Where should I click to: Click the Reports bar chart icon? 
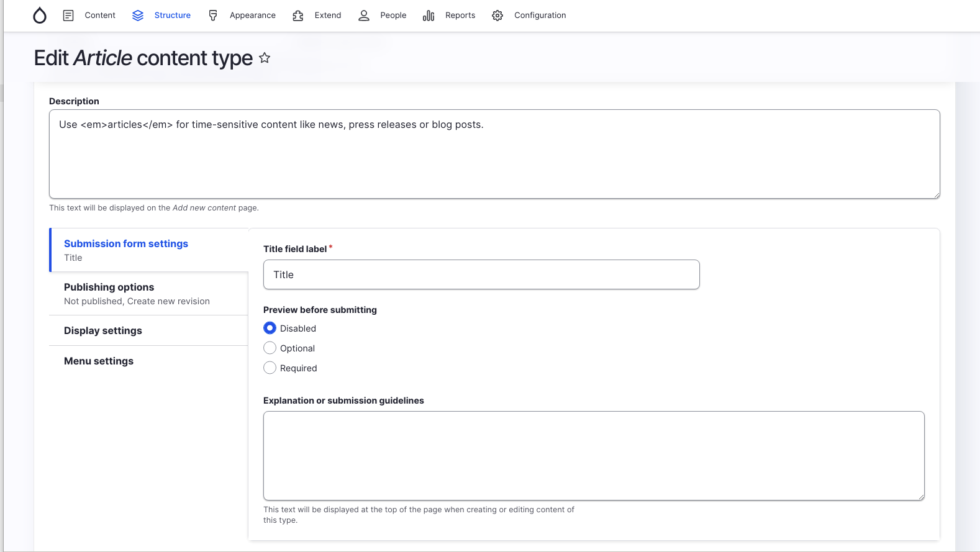point(429,16)
